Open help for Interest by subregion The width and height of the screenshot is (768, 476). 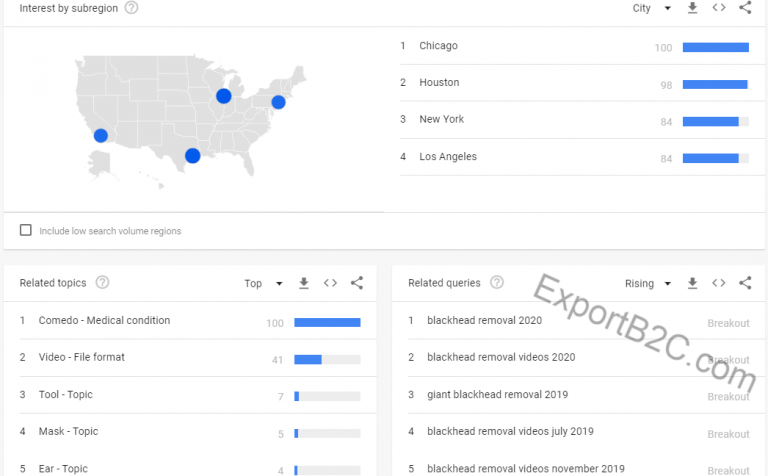click(x=131, y=8)
